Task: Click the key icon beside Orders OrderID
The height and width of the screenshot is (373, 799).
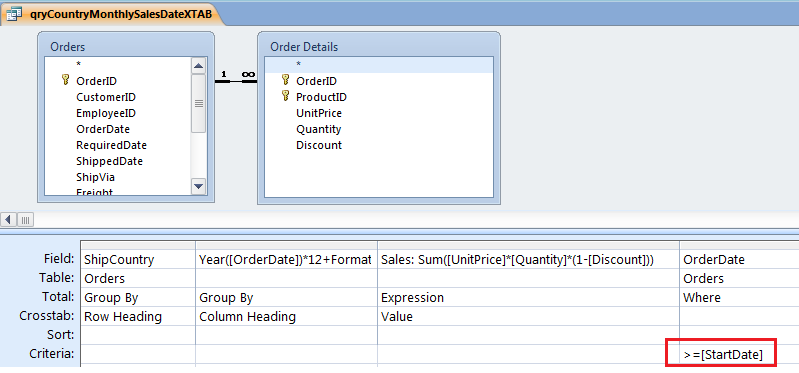Action: (65, 80)
